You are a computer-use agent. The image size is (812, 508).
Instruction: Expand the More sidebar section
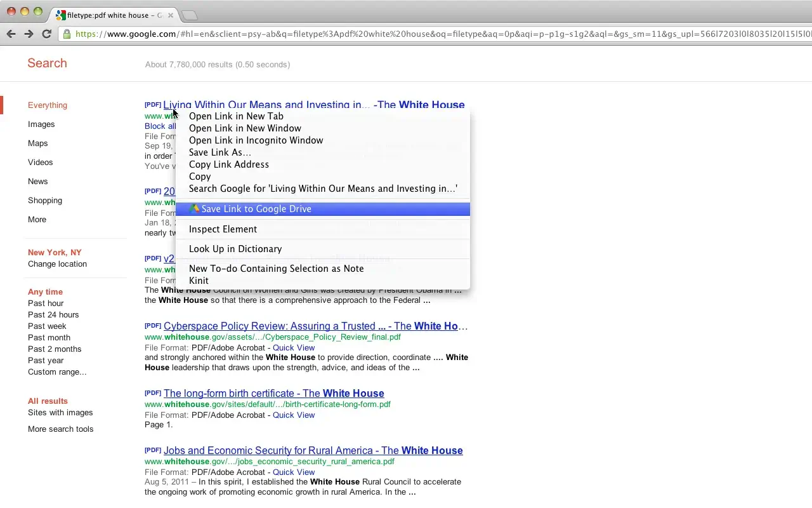(x=37, y=219)
